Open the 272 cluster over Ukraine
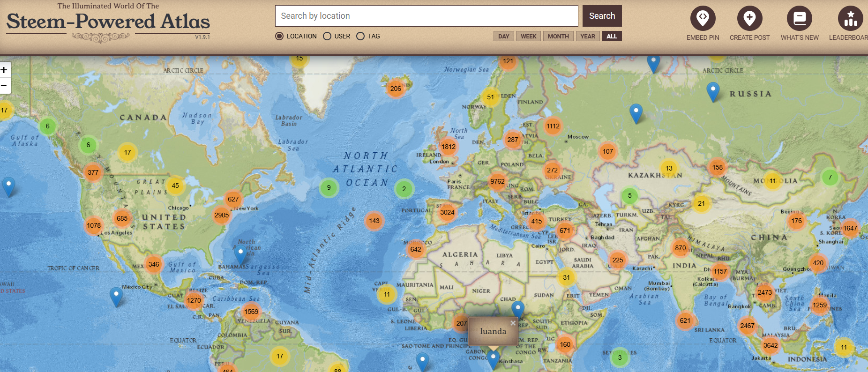Viewport: 868px width, 372px height. click(x=553, y=170)
